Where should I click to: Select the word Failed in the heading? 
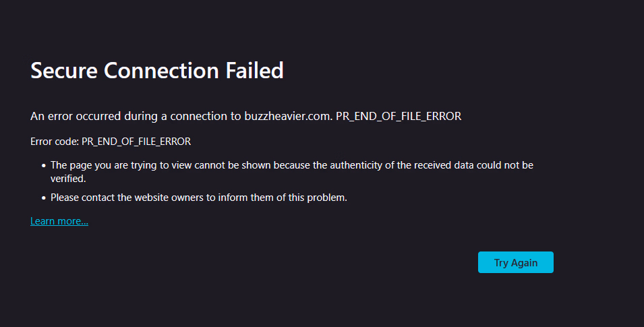[255, 70]
